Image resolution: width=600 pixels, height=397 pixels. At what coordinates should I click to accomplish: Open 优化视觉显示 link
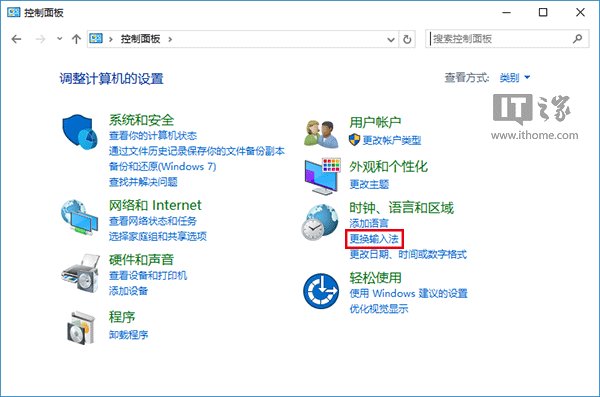click(x=379, y=309)
